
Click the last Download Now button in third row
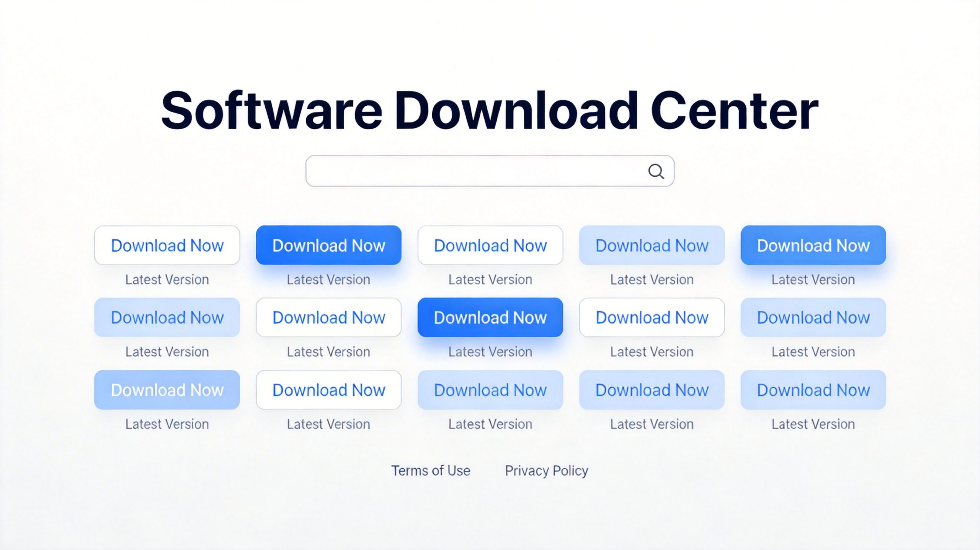[813, 390]
